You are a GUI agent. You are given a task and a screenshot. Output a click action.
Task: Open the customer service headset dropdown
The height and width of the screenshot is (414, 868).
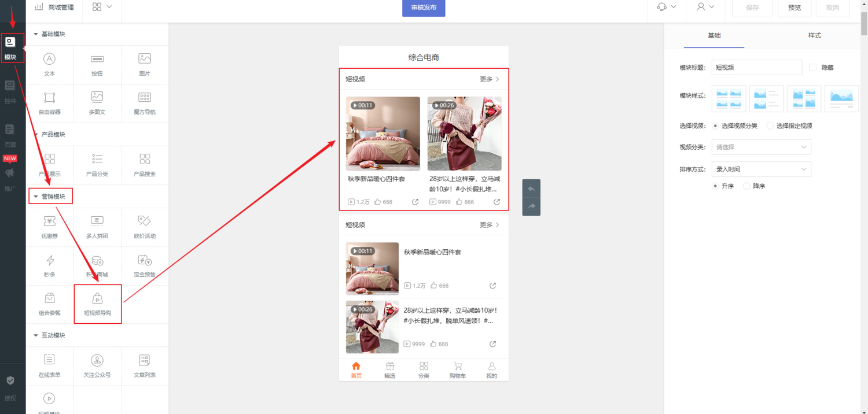667,7
